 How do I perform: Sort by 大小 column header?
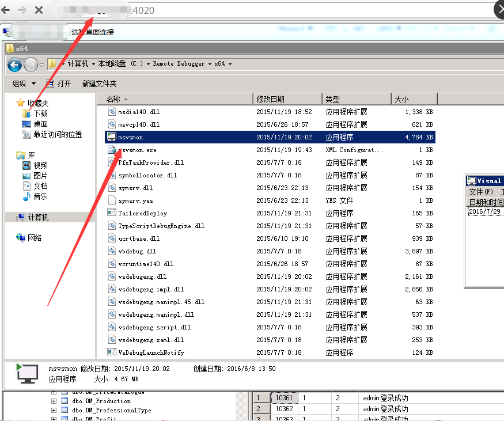414,99
